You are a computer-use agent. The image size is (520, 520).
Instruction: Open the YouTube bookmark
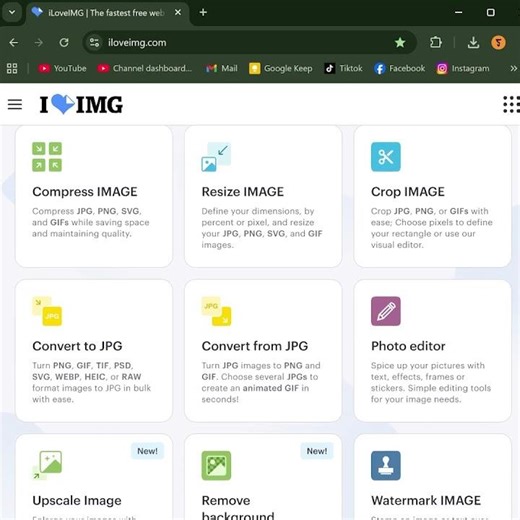pos(62,68)
